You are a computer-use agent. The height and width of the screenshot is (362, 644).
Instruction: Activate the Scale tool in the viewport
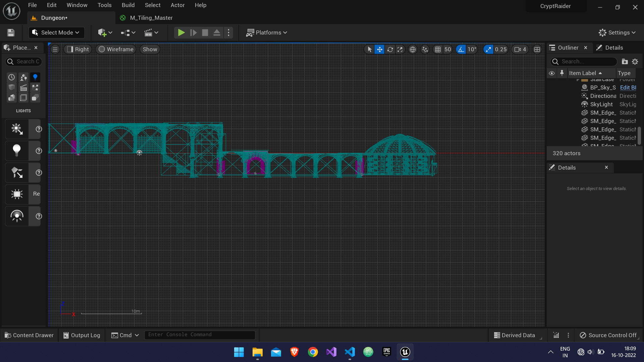tap(400, 49)
